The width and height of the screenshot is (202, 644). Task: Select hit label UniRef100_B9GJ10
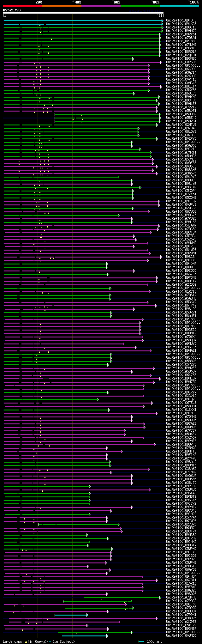[x=181, y=27]
